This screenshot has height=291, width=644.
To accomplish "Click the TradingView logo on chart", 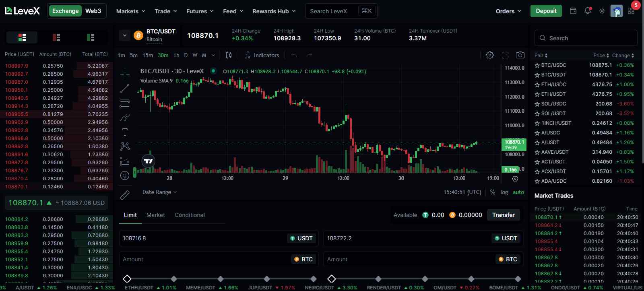I will [x=149, y=161].
